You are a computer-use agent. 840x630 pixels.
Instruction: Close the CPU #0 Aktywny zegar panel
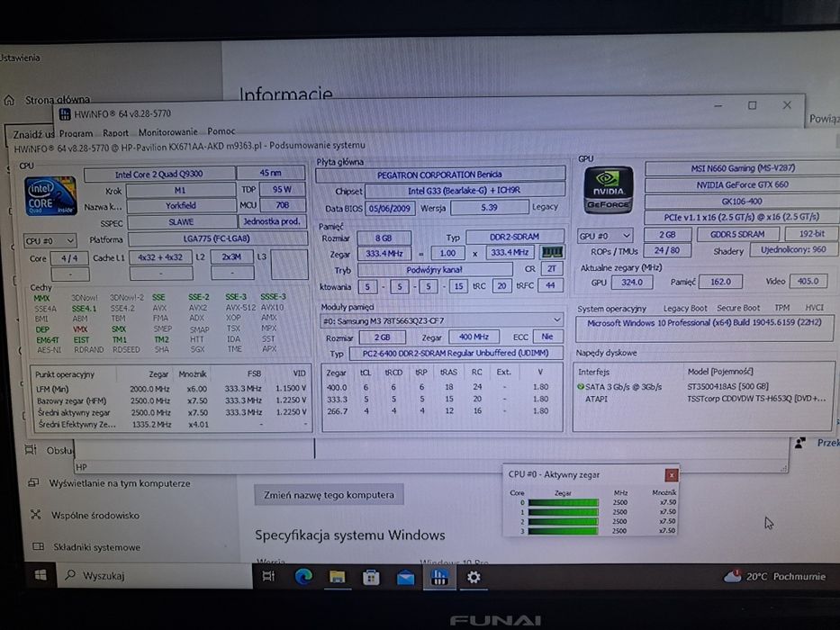[x=672, y=474]
